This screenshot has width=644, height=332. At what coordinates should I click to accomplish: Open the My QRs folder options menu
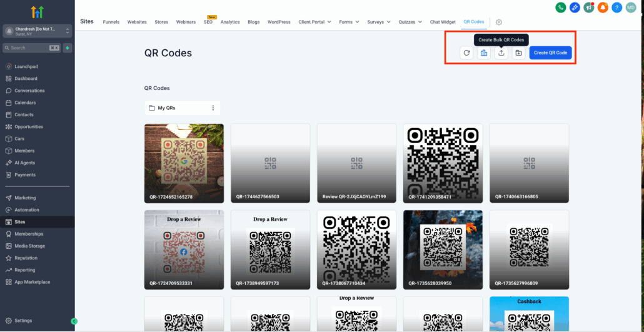pyautogui.click(x=213, y=108)
